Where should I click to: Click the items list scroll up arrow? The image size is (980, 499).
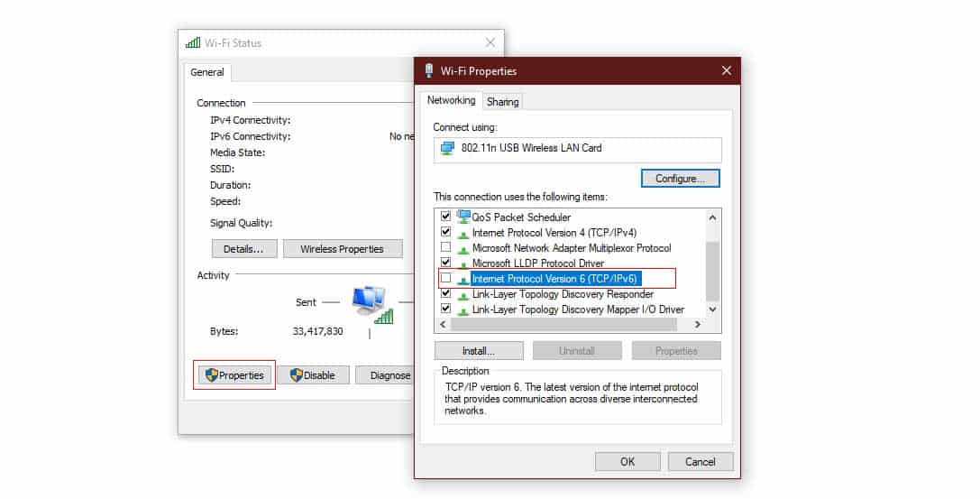712,217
